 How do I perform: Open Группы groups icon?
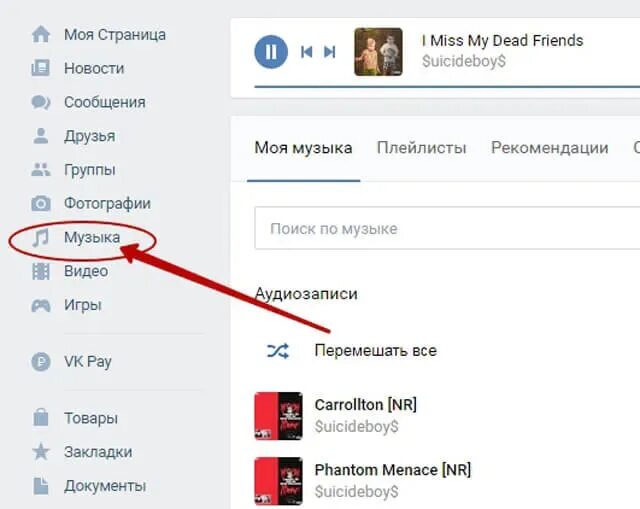[41, 170]
